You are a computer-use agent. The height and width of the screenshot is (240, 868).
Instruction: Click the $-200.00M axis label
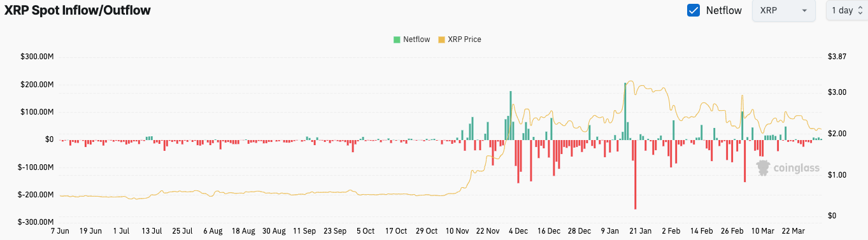[36, 194]
